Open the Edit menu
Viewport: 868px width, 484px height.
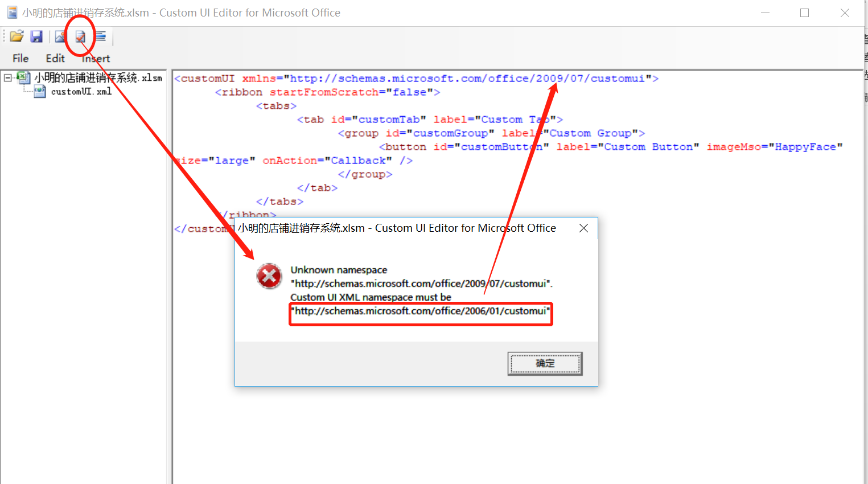pyautogui.click(x=55, y=58)
